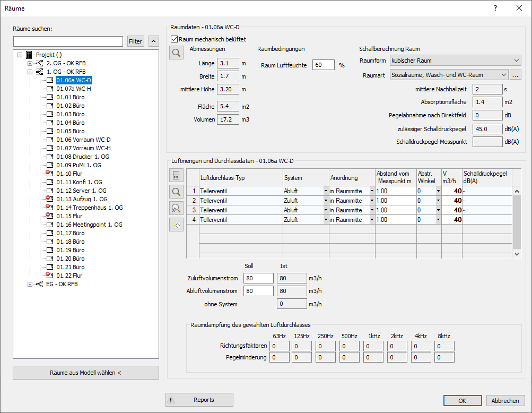
Task: Click the room icon of 01.16 Meetingpoint
Action: pos(50,225)
